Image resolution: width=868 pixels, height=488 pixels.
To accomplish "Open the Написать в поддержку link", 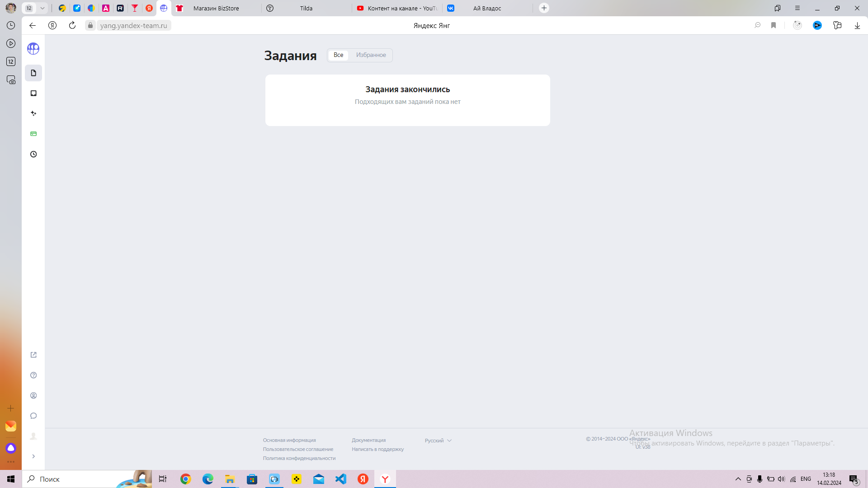I will (377, 449).
